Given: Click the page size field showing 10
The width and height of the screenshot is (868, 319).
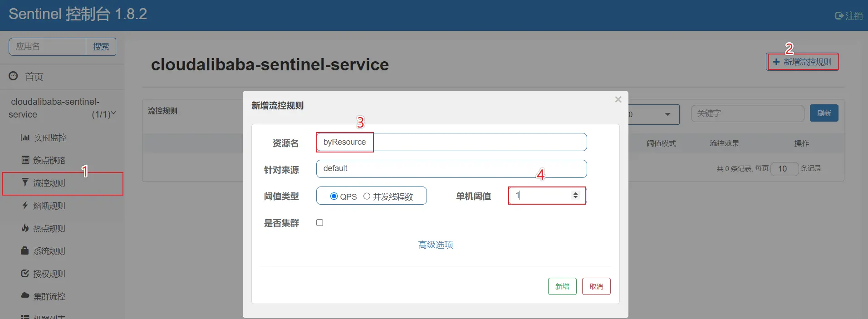Looking at the screenshot, I should pyautogui.click(x=785, y=169).
